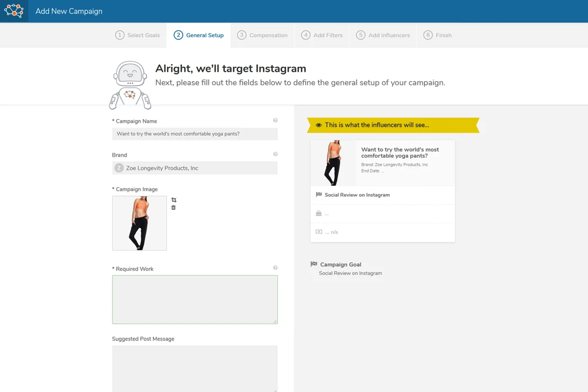Screen dimensions: 588x392
Task: Click flag icon beside Social Review on Instagram
Action: tap(319, 195)
